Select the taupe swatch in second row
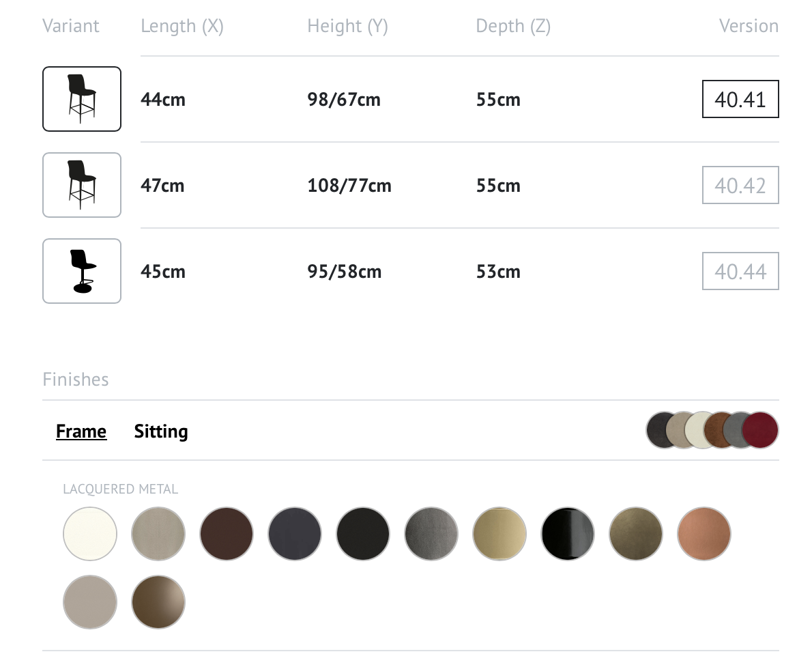 click(x=90, y=602)
